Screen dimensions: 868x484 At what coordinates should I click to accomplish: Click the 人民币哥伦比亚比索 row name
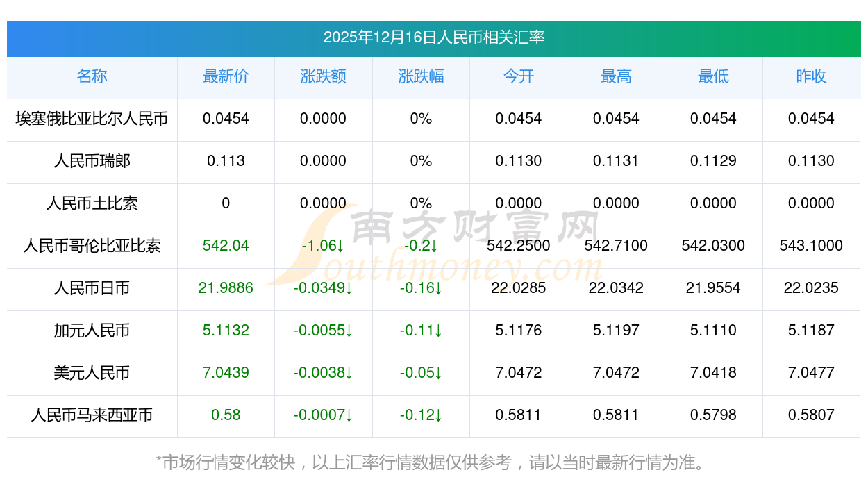92,246
